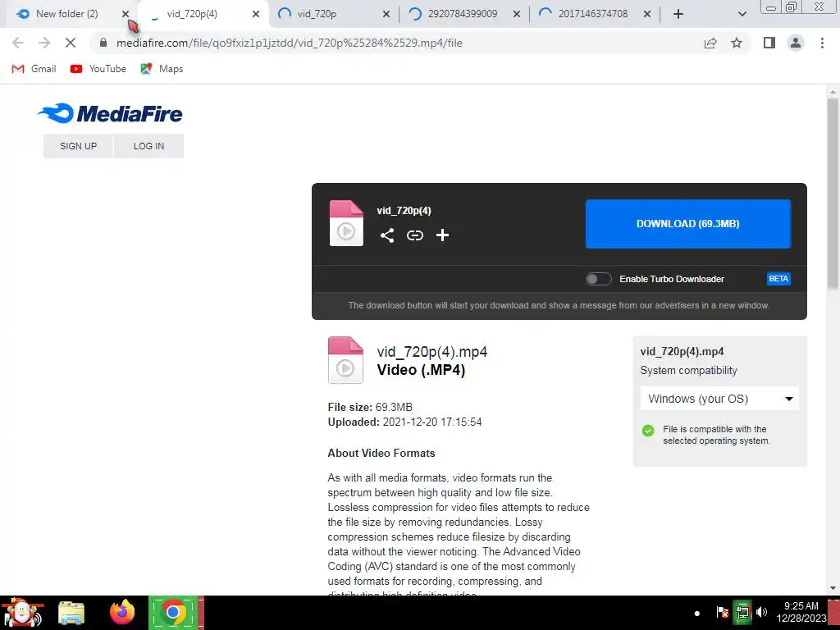This screenshot has height=630, width=840.
Task: Click the SIGN UP button
Action: coord(78,146)
